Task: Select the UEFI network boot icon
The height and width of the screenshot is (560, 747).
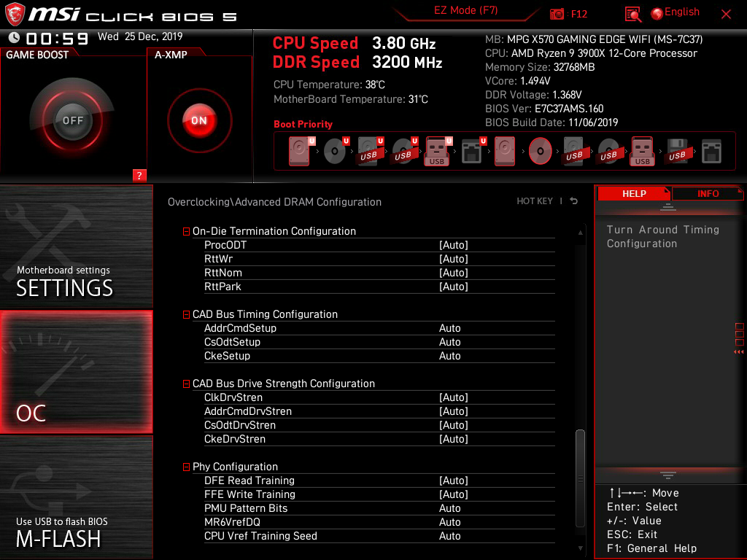Action: pyautogui.click(x=473, y=151)
